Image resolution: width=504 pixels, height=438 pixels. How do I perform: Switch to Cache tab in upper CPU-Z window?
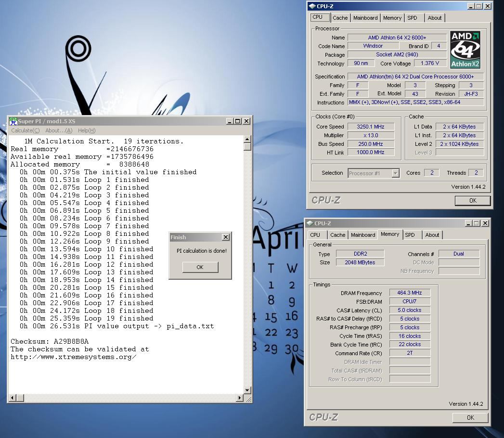[x=340, y=18]
